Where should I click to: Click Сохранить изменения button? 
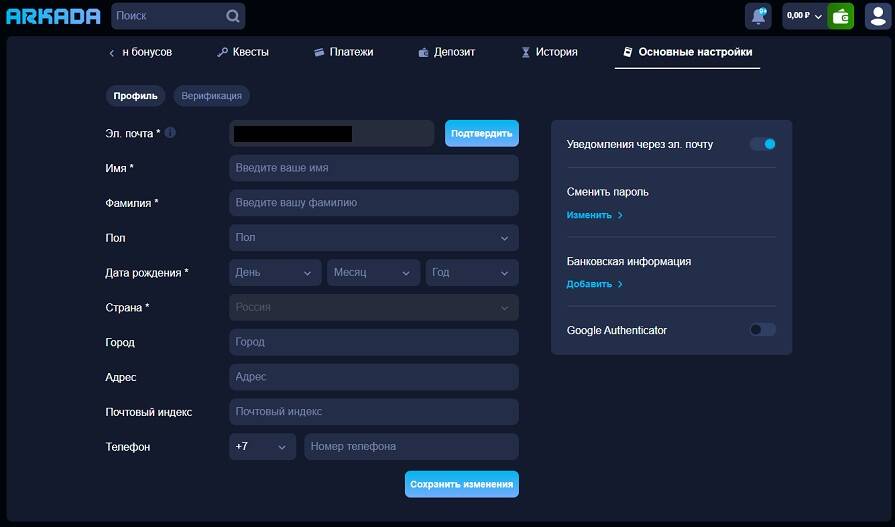[462, 484]
